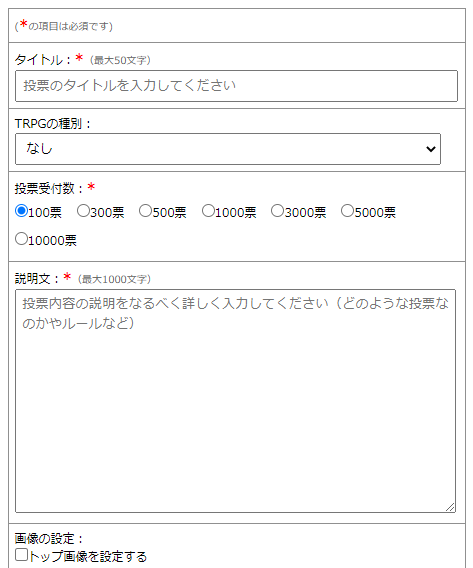Click the トップ画像を設定する label text
This screenshot has height=568, width=473.
click(88, 556)
